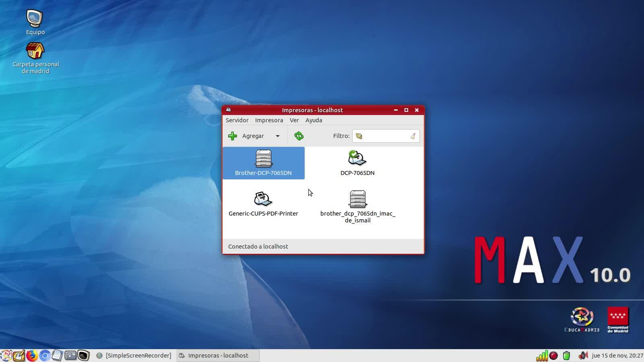This screenshot has height=362, width=644.
Task: Click the red recording tray icon
Action: click(x=554, y=356)
